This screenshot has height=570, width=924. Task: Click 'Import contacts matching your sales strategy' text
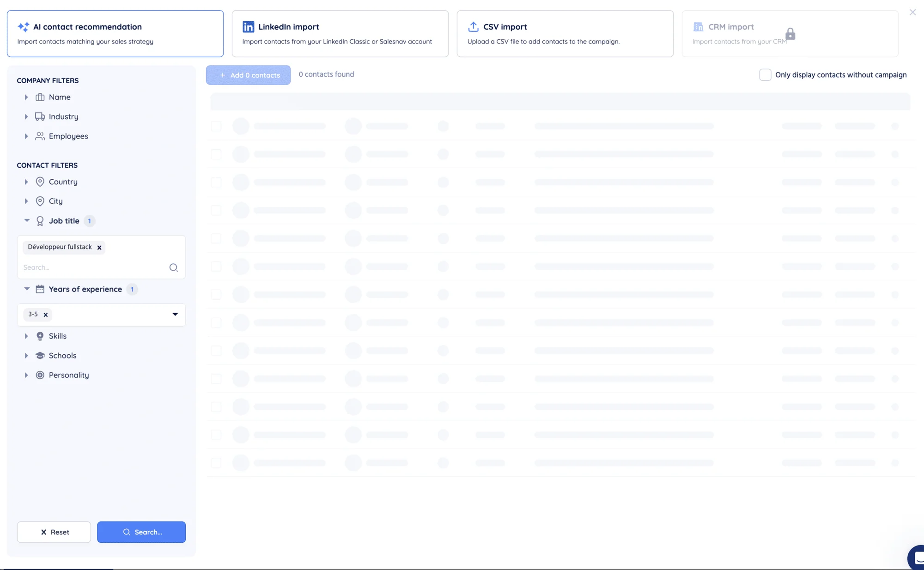(x=85, y=42)
